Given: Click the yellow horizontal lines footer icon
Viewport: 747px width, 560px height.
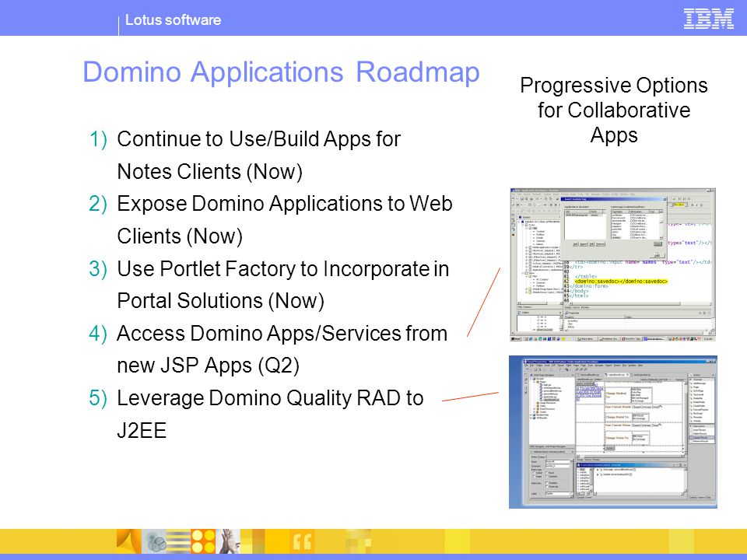Looking at the screenshot, I should (x=179, y=541).
